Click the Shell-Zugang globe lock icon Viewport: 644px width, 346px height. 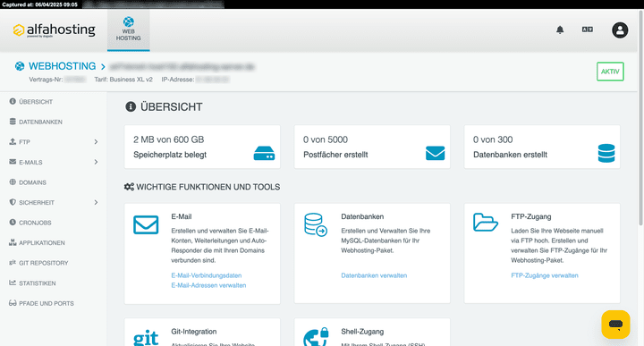tap(317, 336)
